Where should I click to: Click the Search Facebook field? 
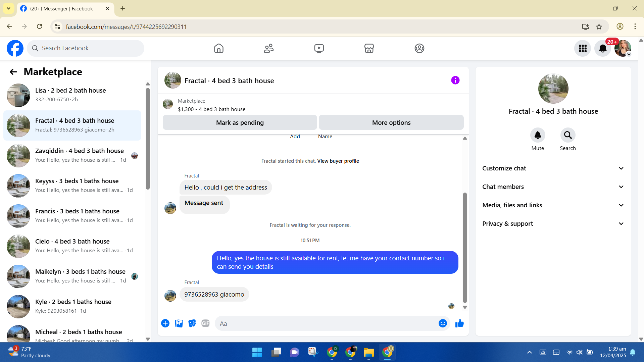click(86, 48)
